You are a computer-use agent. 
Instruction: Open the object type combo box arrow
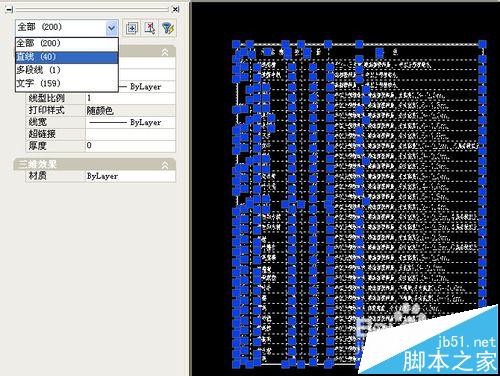pyautogui.click(x=112, y=28)
